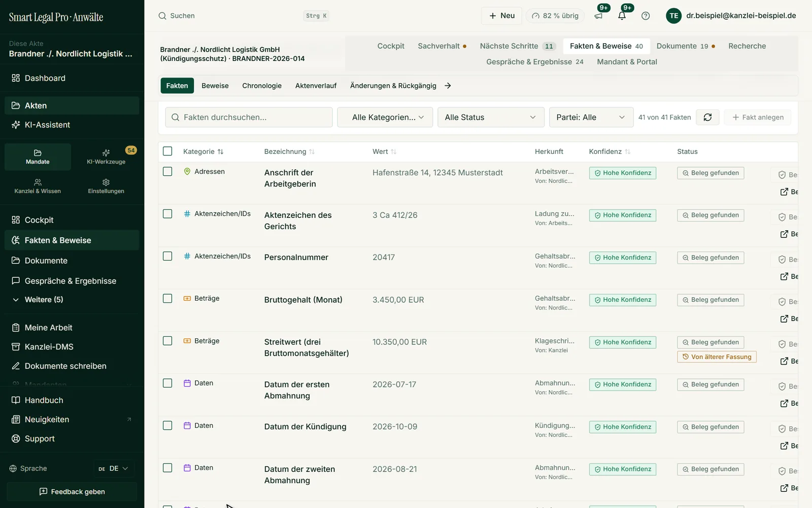The height and width of the screenshot is (508, 812).
Task: Click the TE user avatar
Action: click(673, 16)
